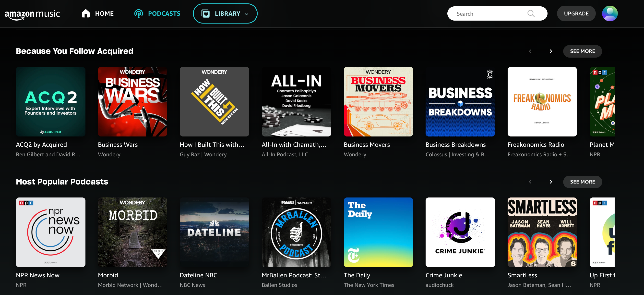Open the user profile avatar

point(609,13)
